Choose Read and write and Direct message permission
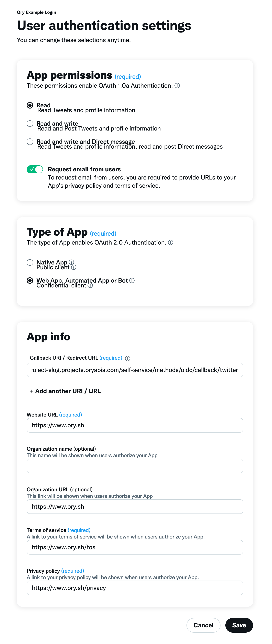Image resolution: width=272 pixels, height=644 pixels. coord(30,142)
